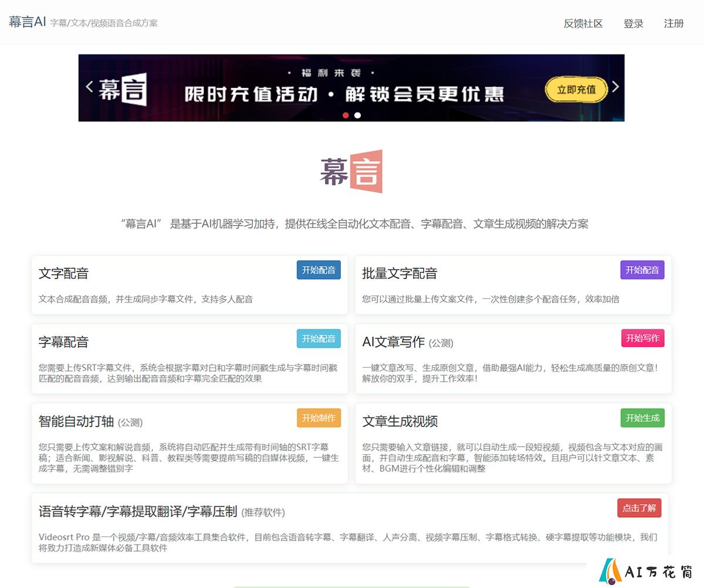Open the 反馈社区 community link

click(583, 23)
